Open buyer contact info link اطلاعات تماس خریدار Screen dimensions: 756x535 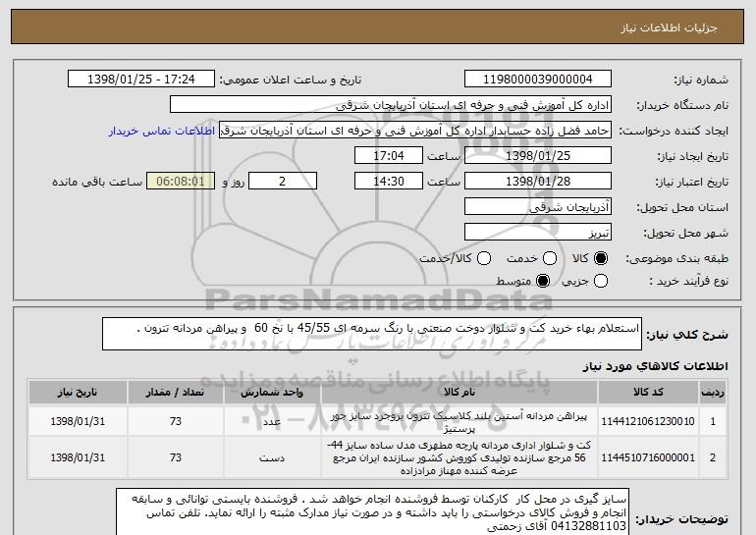(x=162, y=132)
